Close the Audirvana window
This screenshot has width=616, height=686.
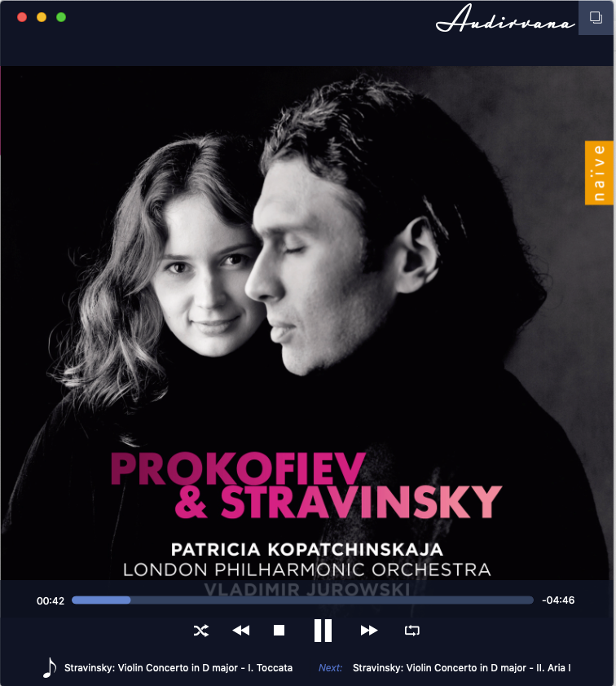pos(22,17)
